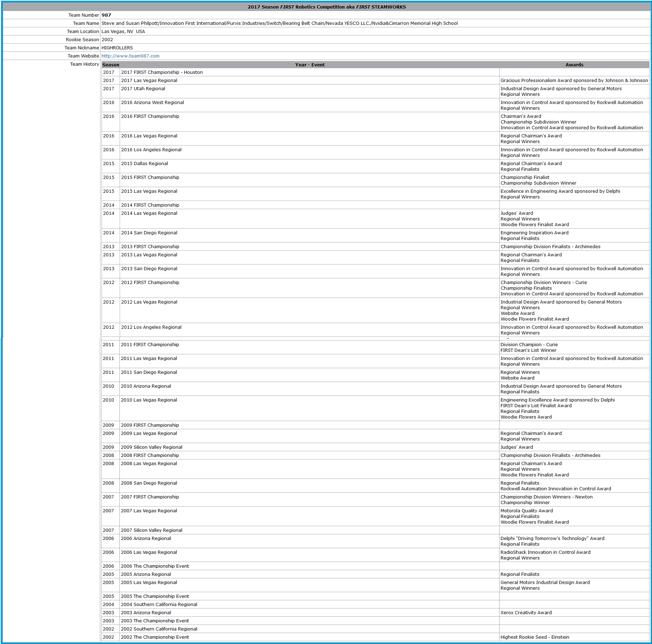Select '2017 Las Vegas Regional' event
The image size is (652, 644).
149,81
